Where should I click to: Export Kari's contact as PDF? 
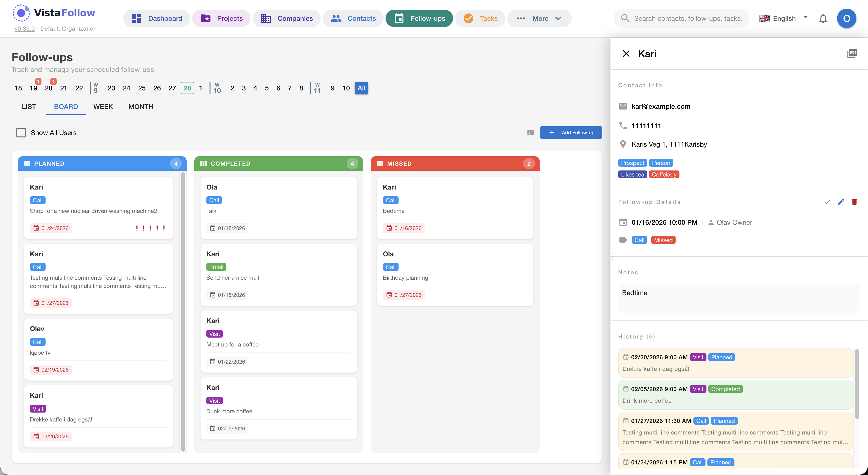pyautogui.click(x=852, y=53)
